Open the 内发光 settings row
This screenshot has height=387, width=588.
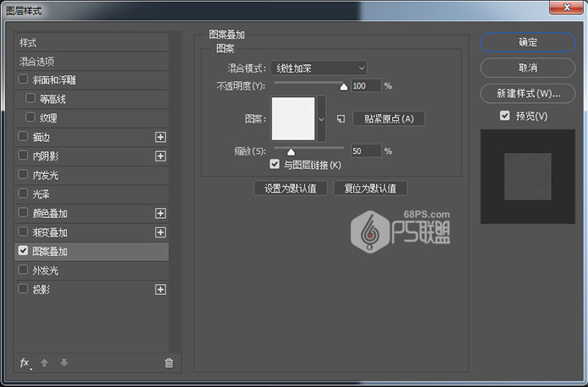[91, 175]
